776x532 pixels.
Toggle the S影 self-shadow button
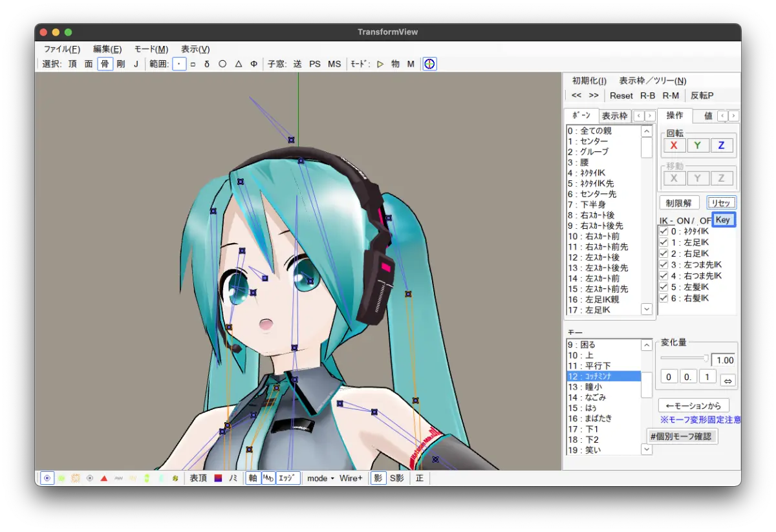tap(396, 478)
